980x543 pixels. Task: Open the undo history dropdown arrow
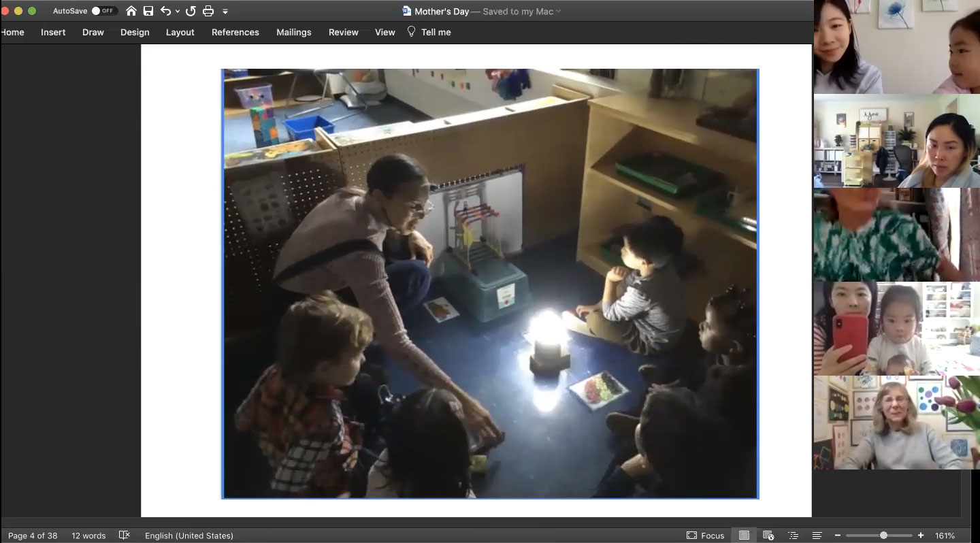click(x=178, y=12)
